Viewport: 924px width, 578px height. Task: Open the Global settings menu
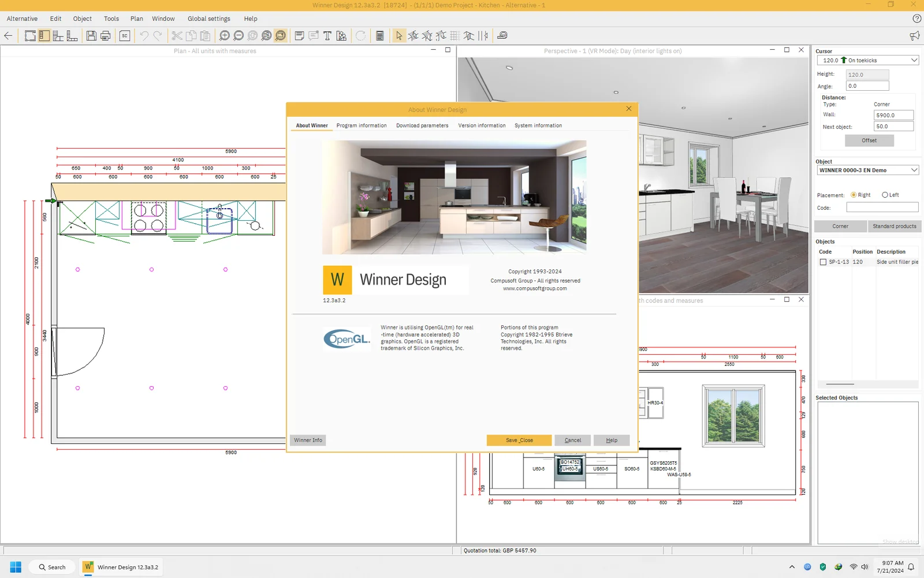click(209, 18)
